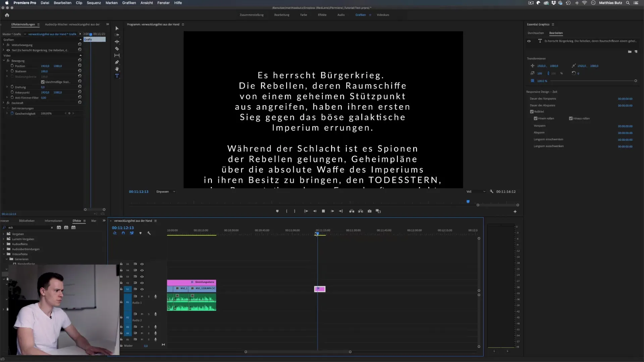Collapse the Bewegung effect
Viewport: 644px width, 362px height.
pyautogui.click(x=3, y=61)
